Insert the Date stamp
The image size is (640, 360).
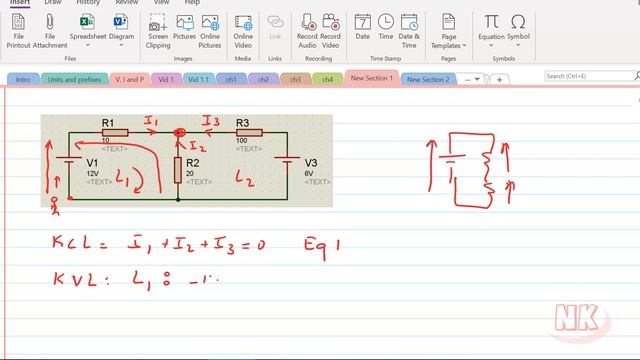coord(362,27)
